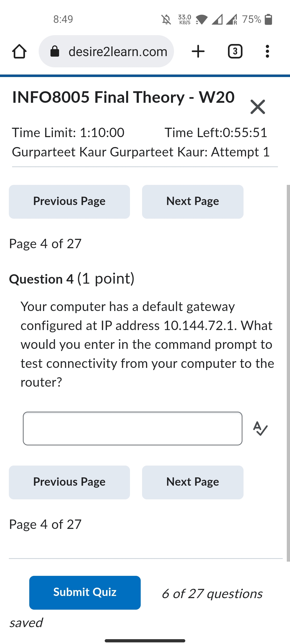Tap the clock showing 8:49
The width and height of the screenshot is (290, 644).
(63, 19)
